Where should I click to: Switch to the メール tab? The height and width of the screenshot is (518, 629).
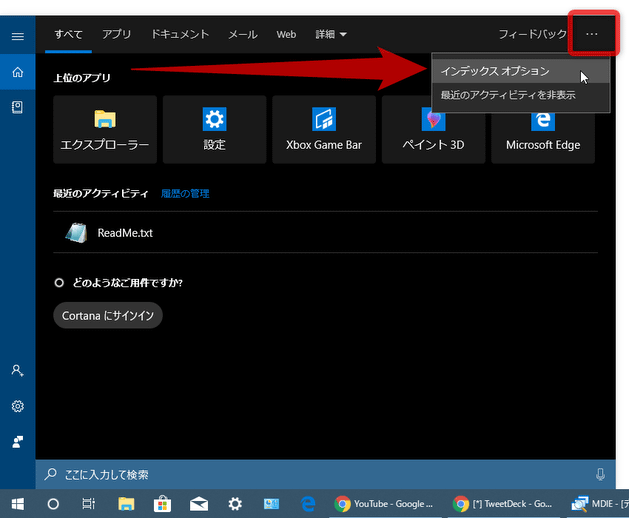(x=243, y=35)
